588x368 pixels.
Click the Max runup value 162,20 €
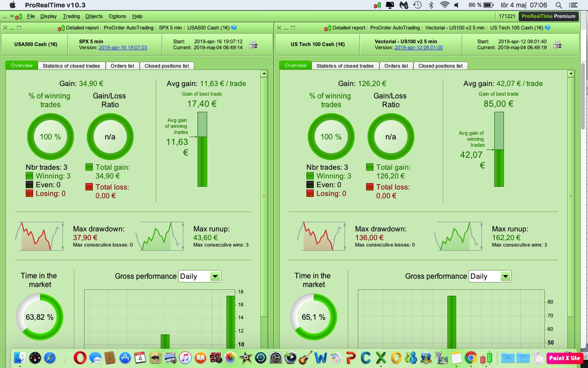506,238
